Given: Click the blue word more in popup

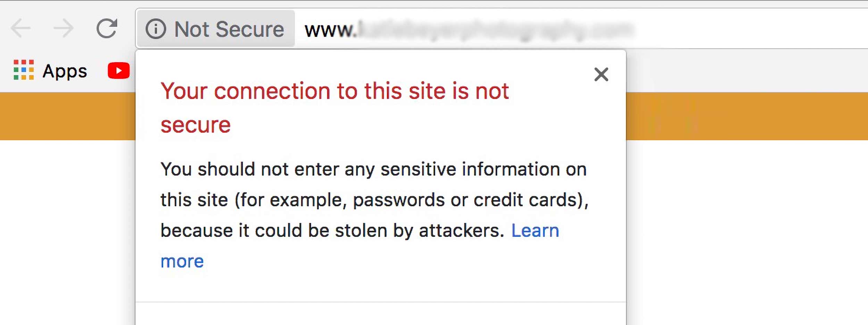Looking at the screenshot, I should 182,261.
